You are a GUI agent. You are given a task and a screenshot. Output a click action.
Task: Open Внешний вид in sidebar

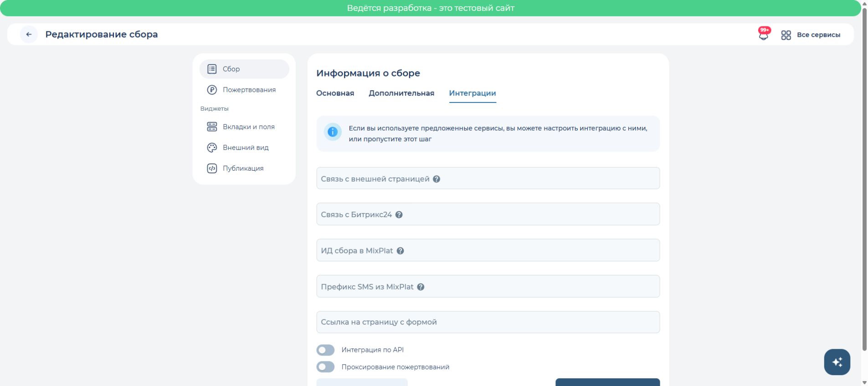pos(244,147)
